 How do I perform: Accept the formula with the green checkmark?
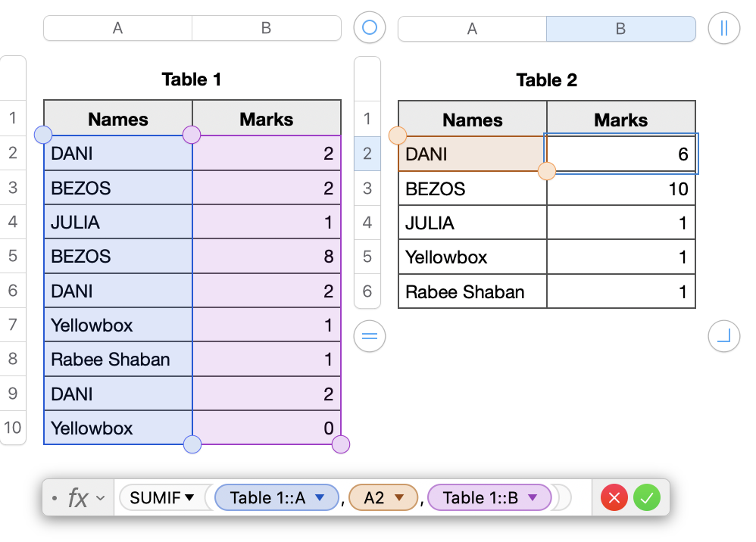pos(648,498)
